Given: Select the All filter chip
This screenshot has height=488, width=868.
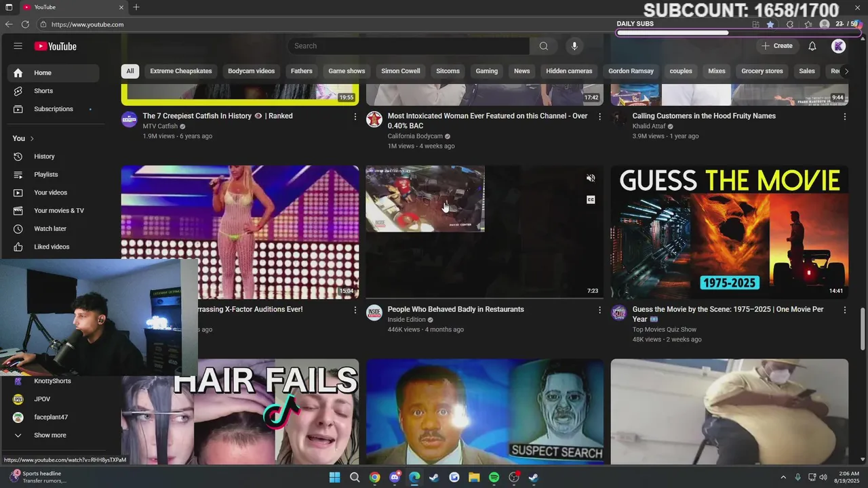Looking at the screenshot, I should 130,71.
